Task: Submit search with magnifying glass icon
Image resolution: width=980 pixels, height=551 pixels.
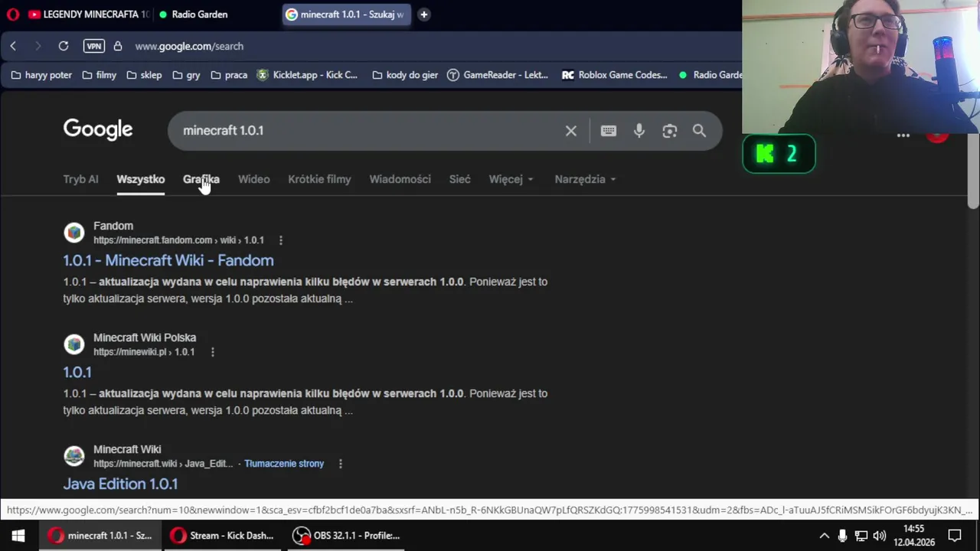Action: click(699, 131)
